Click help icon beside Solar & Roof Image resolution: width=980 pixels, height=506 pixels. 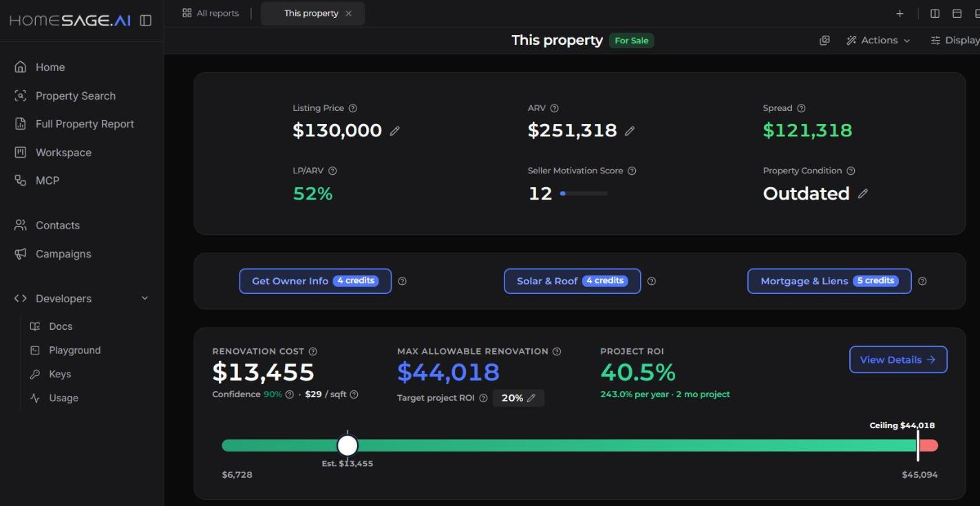point(652,281)
